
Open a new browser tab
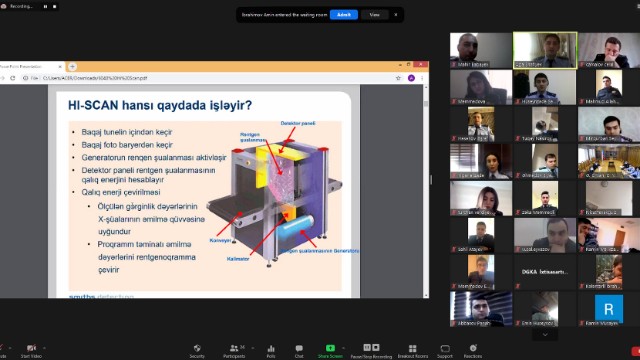[x=72, y=66]
